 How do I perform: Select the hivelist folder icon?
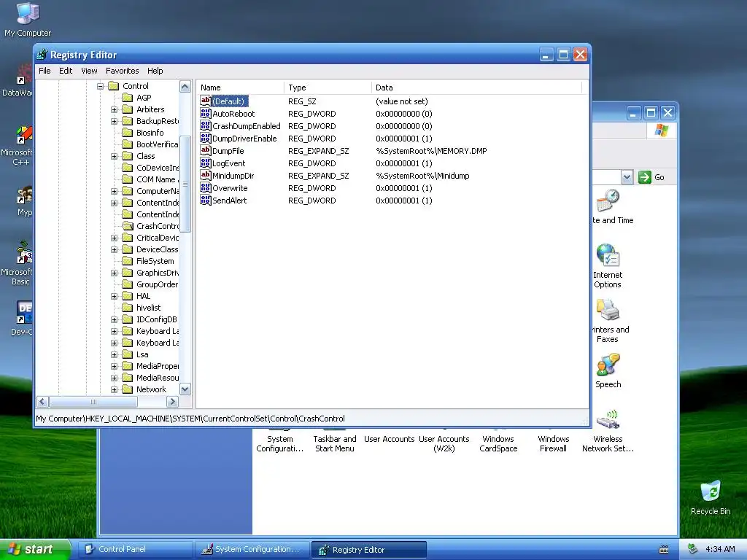(x=127, y=308)
